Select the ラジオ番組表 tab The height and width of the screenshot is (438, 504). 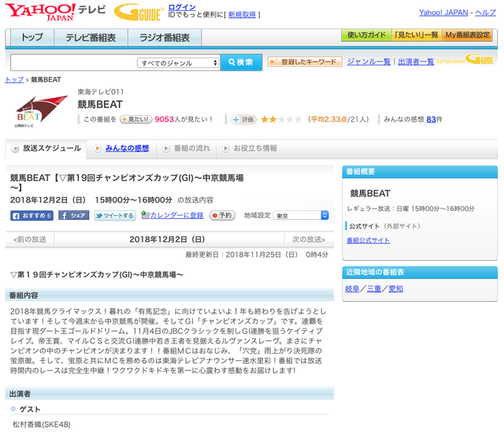tap(165, 37)
